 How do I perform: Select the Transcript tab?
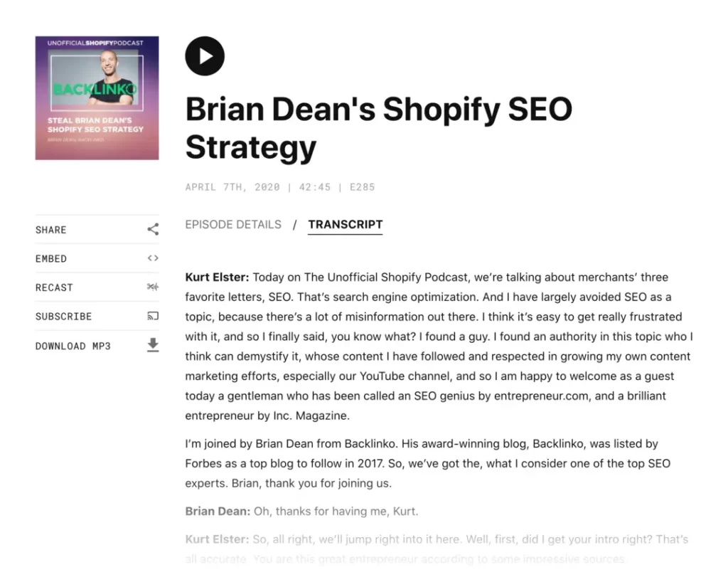[346, 224]
